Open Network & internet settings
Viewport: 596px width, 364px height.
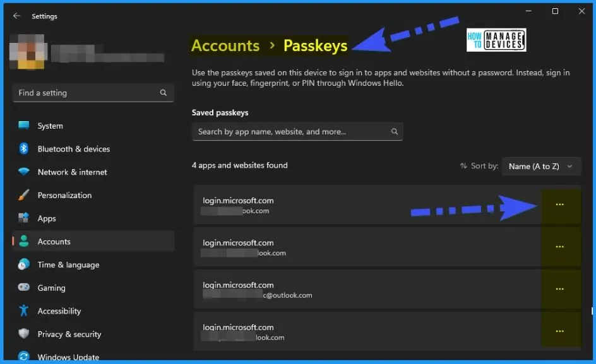coord(93,172)
